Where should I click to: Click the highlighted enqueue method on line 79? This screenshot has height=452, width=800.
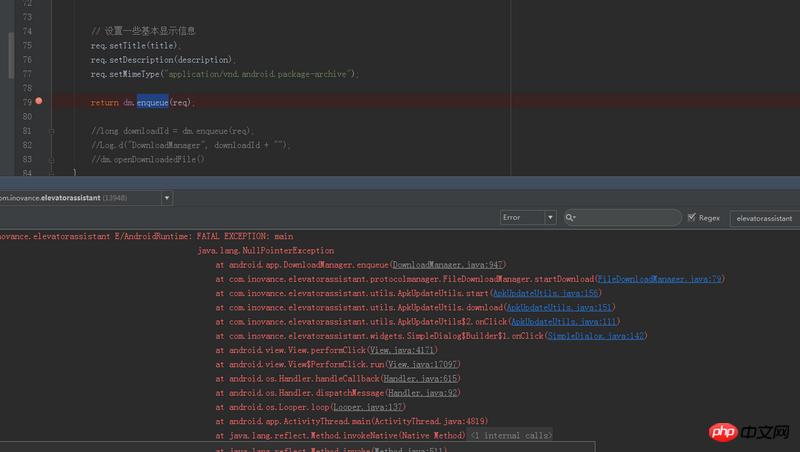152,102
